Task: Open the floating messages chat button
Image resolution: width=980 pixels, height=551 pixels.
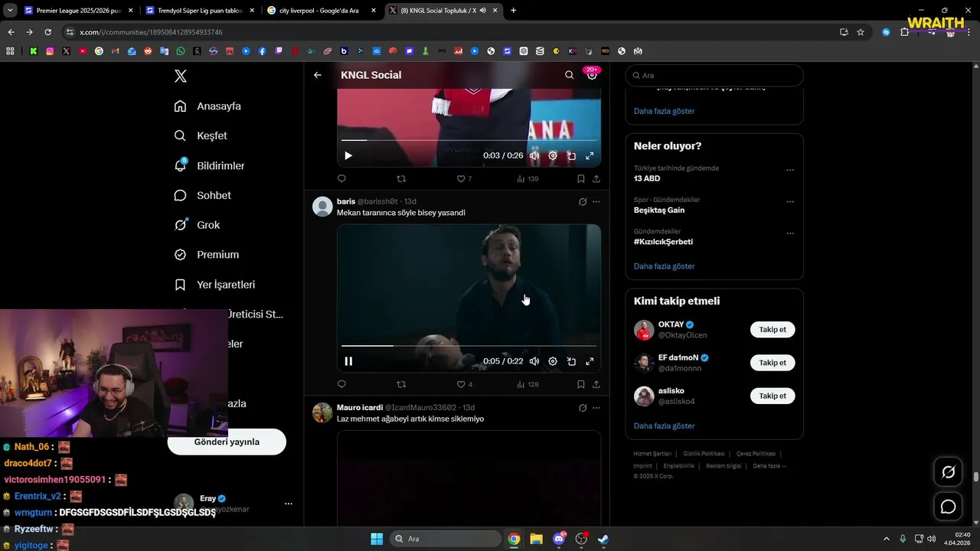Action: (x=949, y=507)
